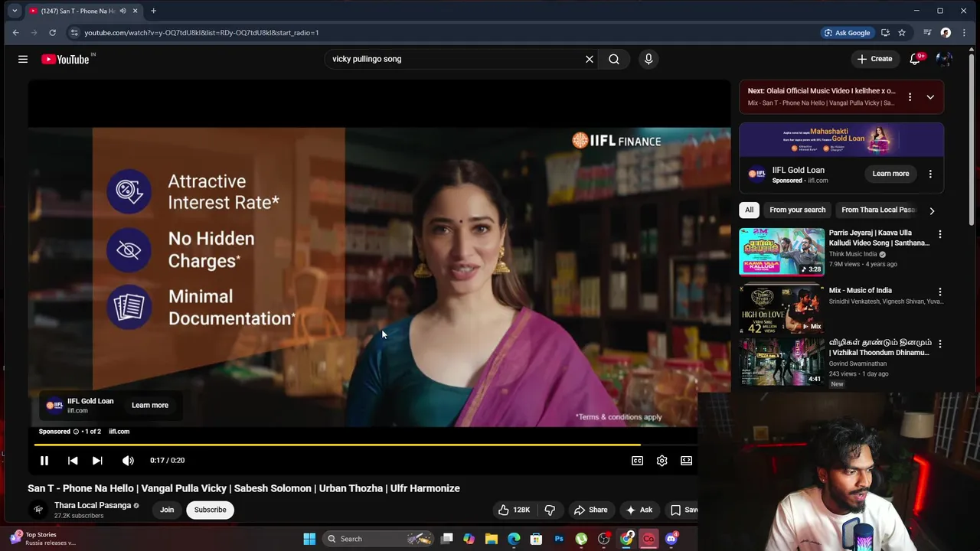Toggle closed captions
The width and height of the screenshot is (980, 551).
click(x=637, y=461)
